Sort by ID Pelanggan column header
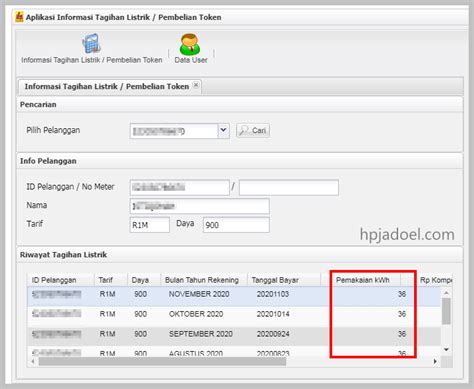474x389 pixels. 61,280
